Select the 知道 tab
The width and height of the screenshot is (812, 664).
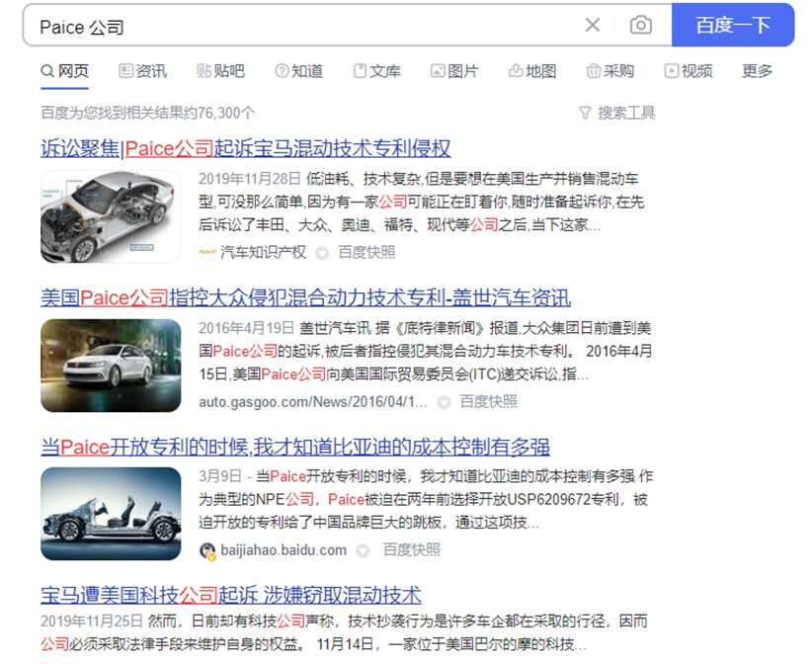(298, 71)
